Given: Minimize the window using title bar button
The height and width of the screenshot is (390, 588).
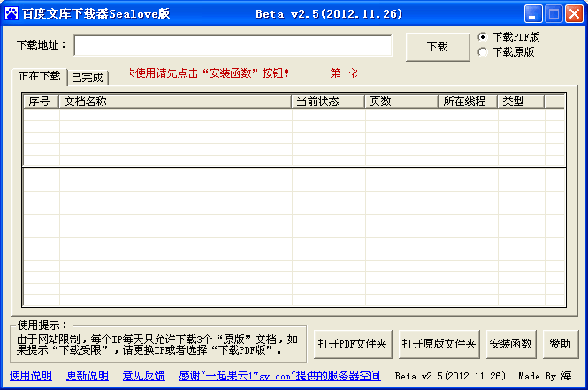Looking at the screenshot, I should tap(533, 13).
